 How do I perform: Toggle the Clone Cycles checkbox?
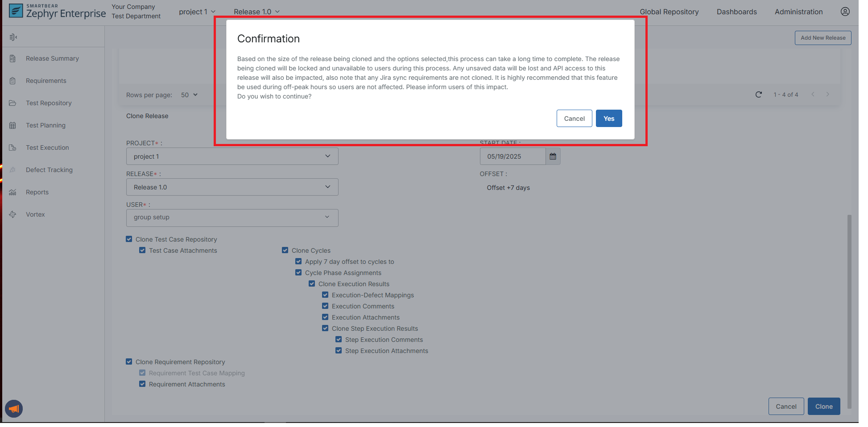point(285,250)
